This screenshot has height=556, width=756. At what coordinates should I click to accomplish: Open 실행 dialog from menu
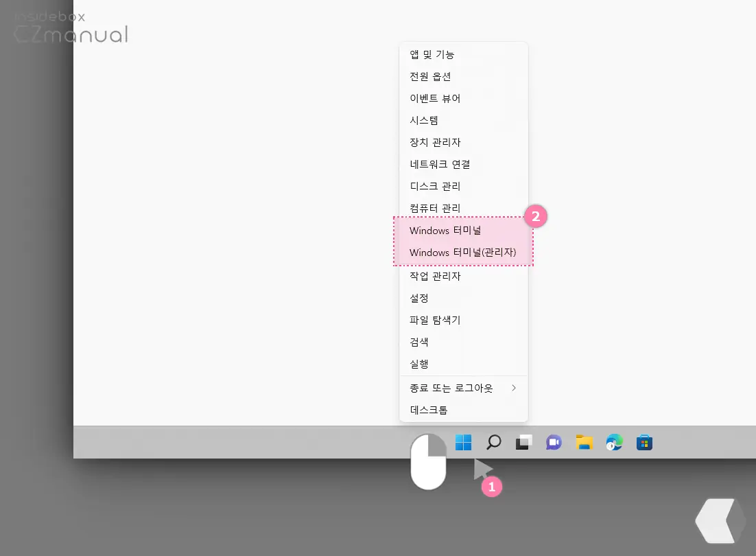point(464,364)
